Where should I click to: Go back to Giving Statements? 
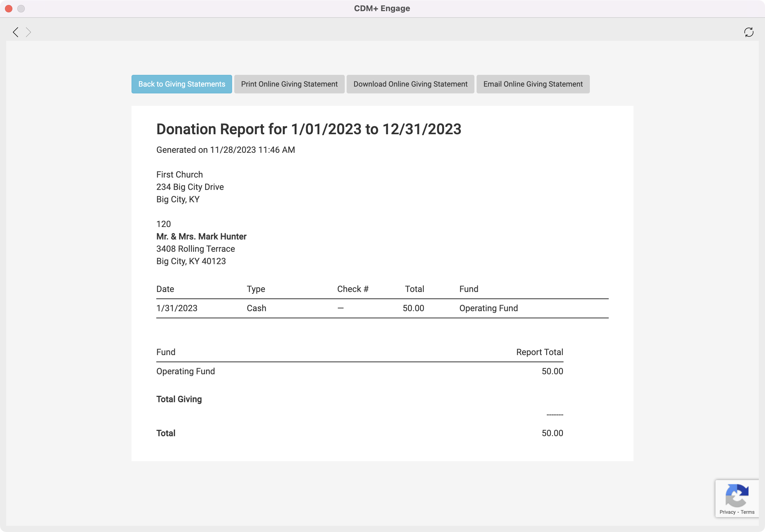click(x=182, y=84)
